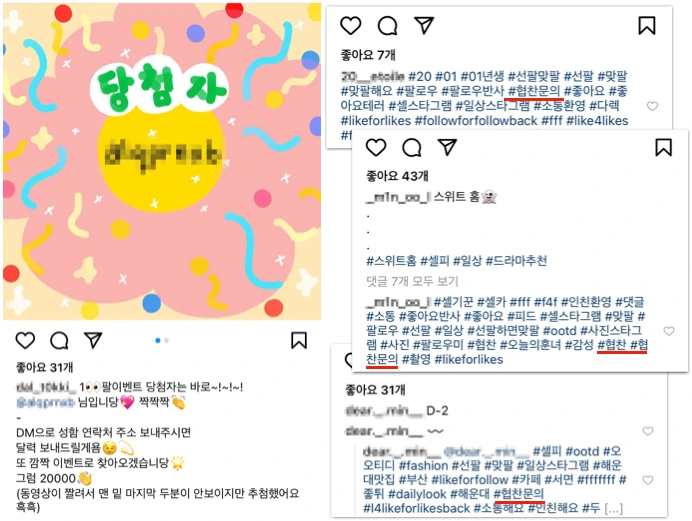692x521 pixels.
Task: Like the hashtag comment on 스위트 홈 post
Action: pyautogui.click(x=669, y=331)
